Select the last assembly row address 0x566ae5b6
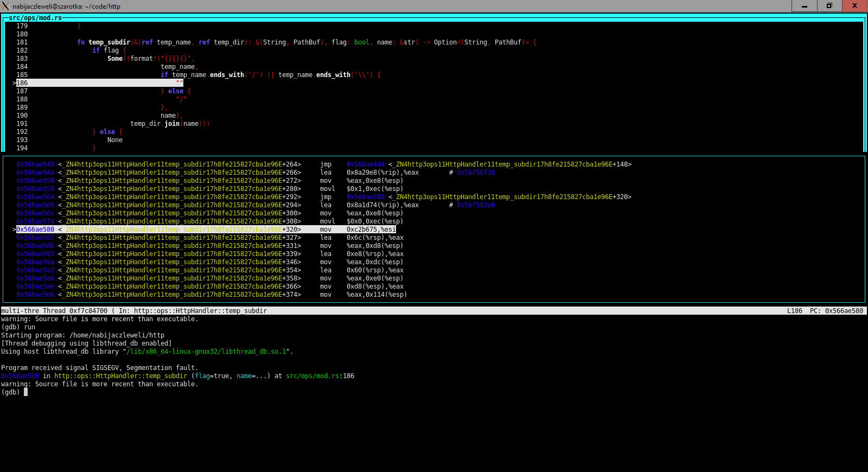The image size is (868, 472). 35,295
